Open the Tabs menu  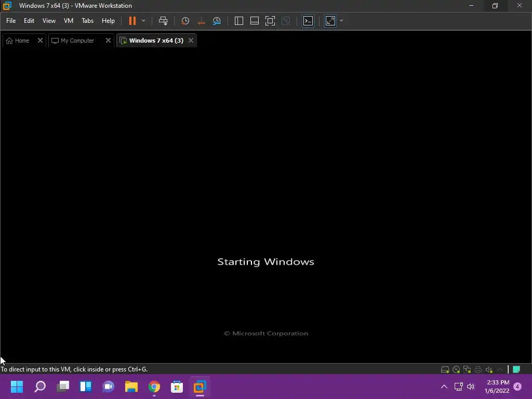[x=87, y=21]
